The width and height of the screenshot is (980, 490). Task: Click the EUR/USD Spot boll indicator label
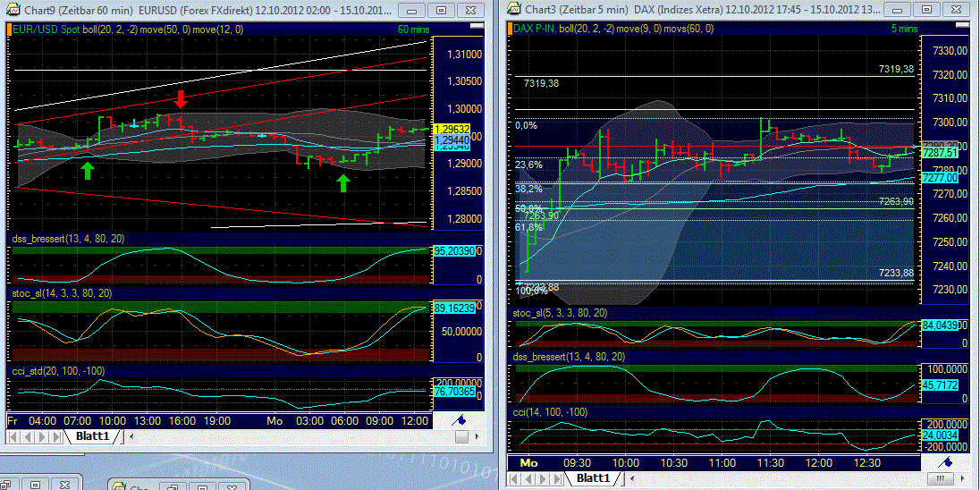tap(128, 29)
